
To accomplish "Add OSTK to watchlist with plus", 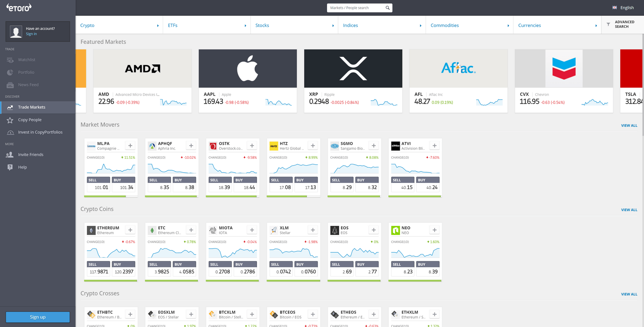I will [252, 145].
